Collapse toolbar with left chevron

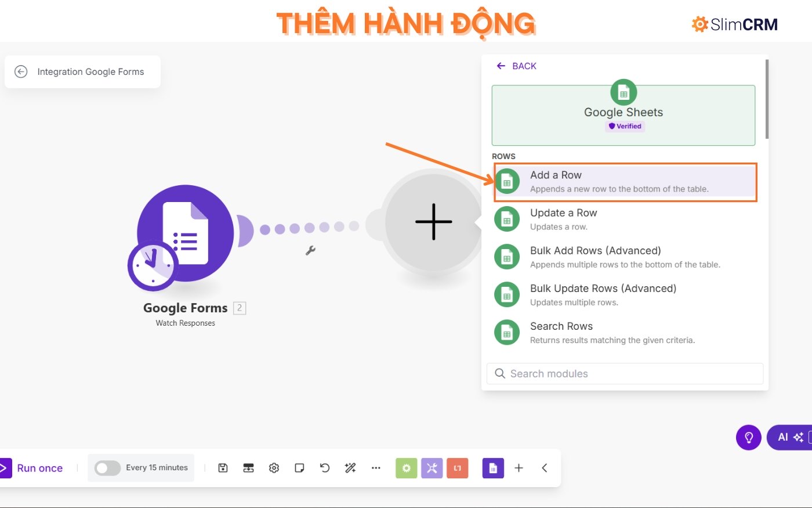[x=544, y=468]
